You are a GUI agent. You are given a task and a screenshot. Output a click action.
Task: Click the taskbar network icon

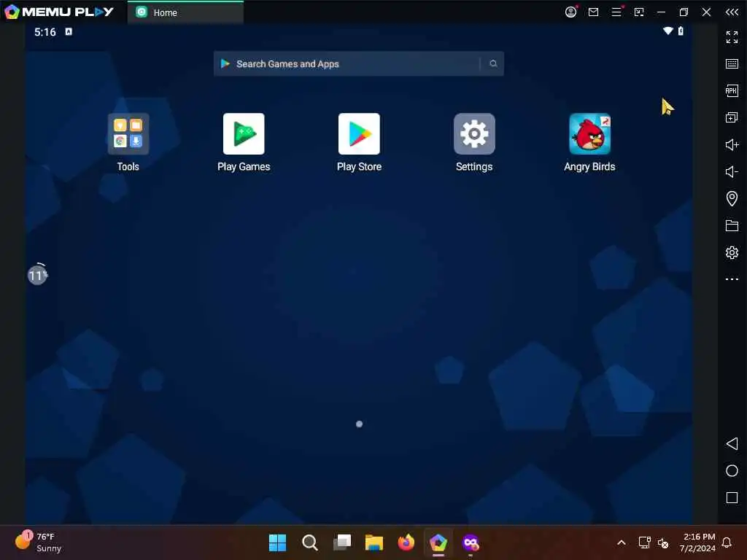coord(644,542)
